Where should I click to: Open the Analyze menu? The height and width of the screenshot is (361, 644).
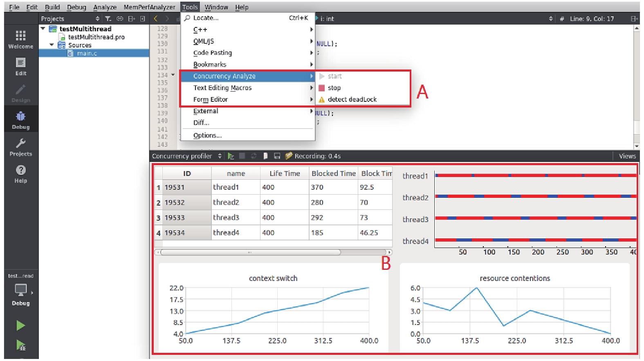tap(105, 7)
